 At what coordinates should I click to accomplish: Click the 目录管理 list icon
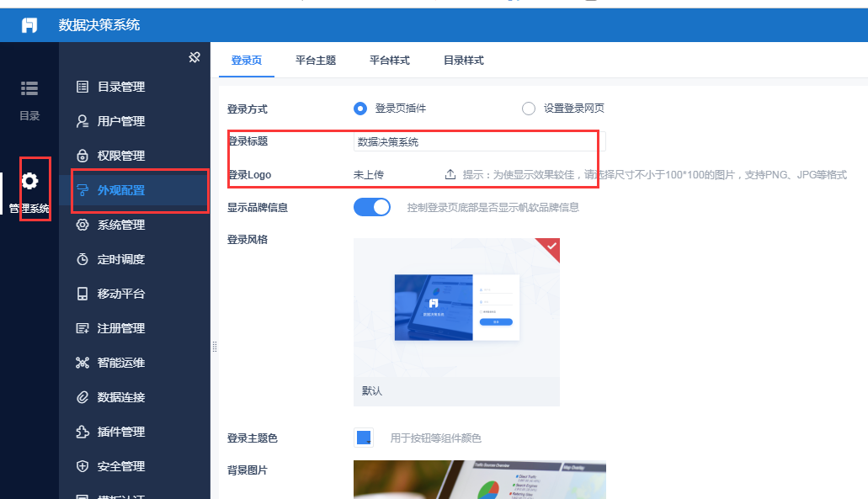pos(83,87)
